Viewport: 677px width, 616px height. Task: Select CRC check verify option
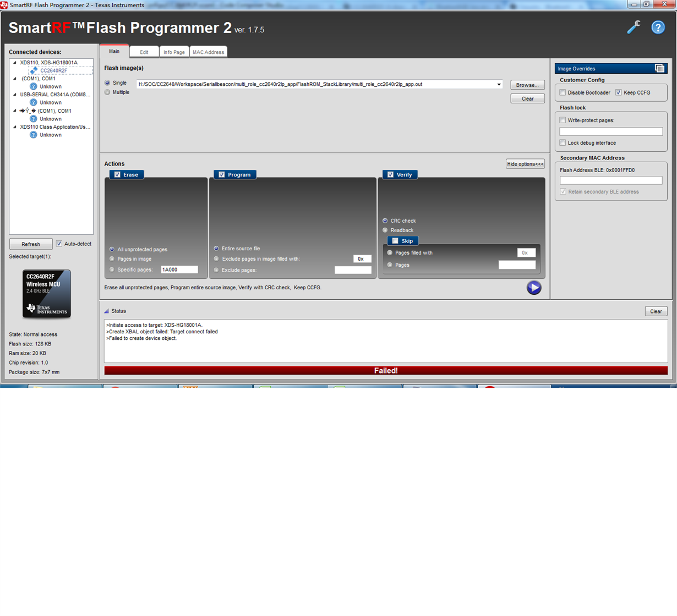tap(385, 221)
